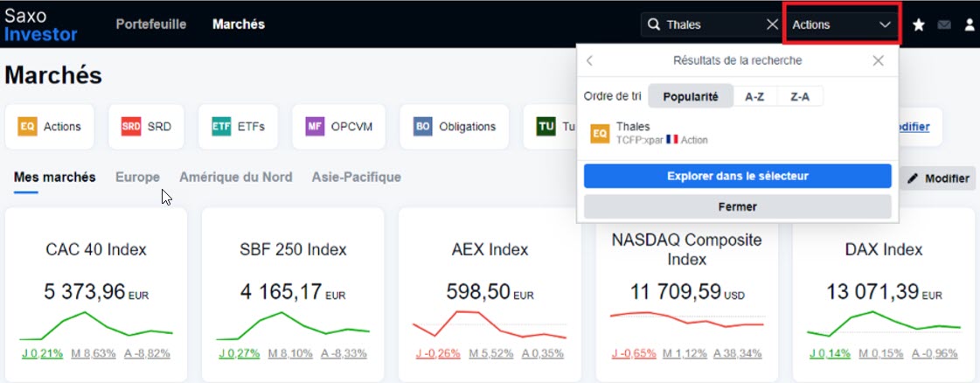Select CAC 40 daily J 0,21% period

point(43,353)
